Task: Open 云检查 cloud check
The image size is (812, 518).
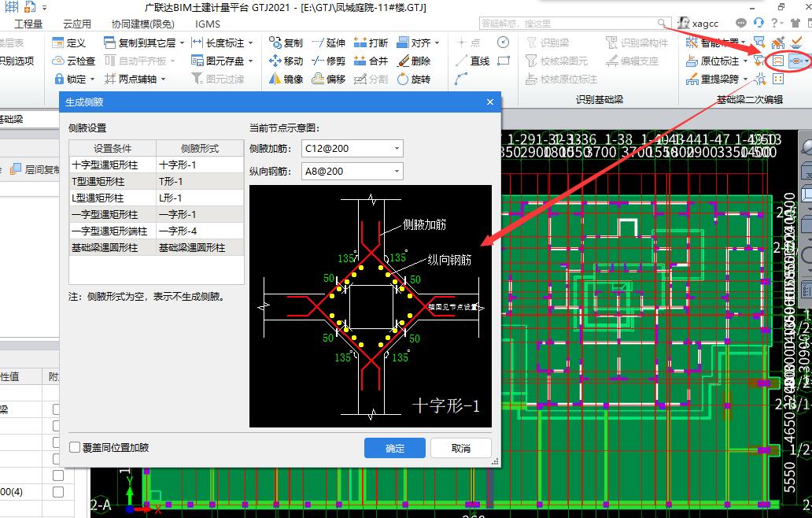Action: [75, 61]
